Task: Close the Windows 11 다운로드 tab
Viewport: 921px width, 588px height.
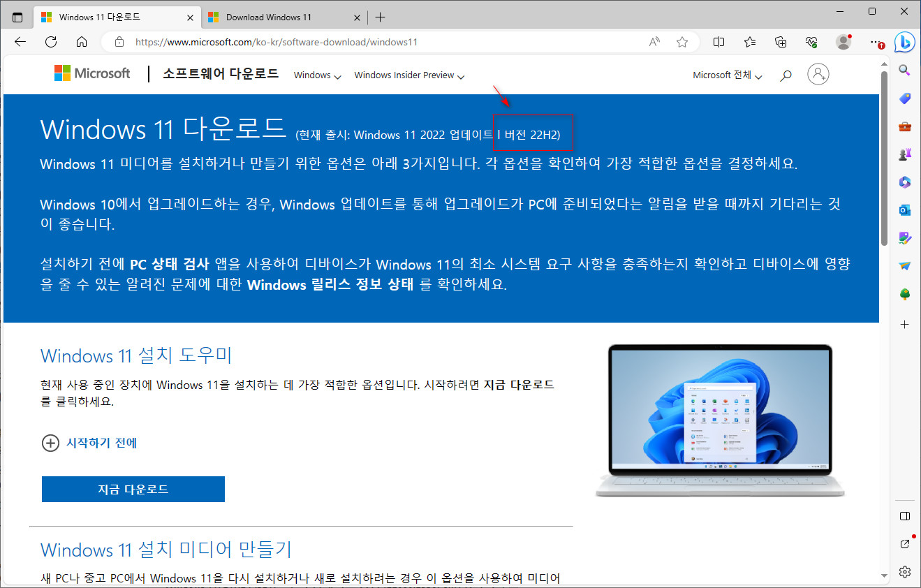Action: (x=189, y=17)
